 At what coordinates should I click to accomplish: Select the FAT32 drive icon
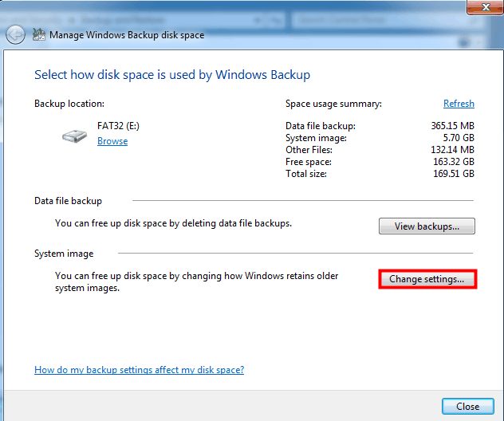tap(74, 136)
